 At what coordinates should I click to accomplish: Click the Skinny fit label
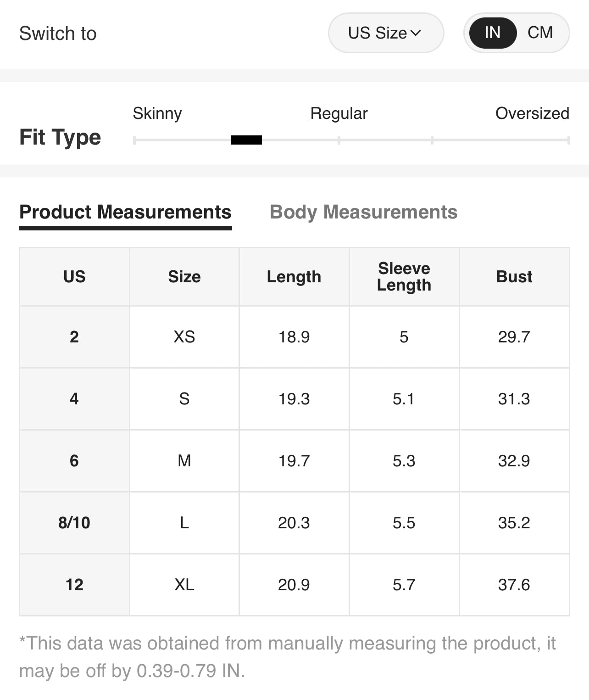(x=157, y=113)
